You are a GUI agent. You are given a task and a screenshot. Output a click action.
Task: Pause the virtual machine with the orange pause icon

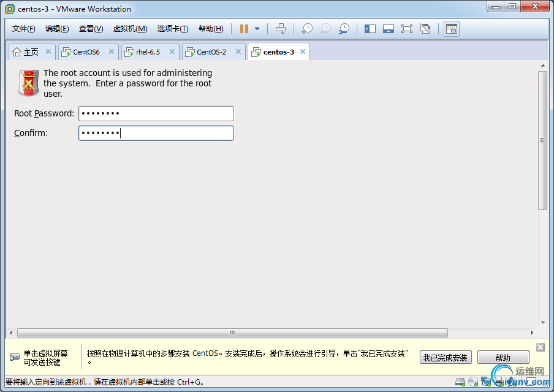click(244, 29)
